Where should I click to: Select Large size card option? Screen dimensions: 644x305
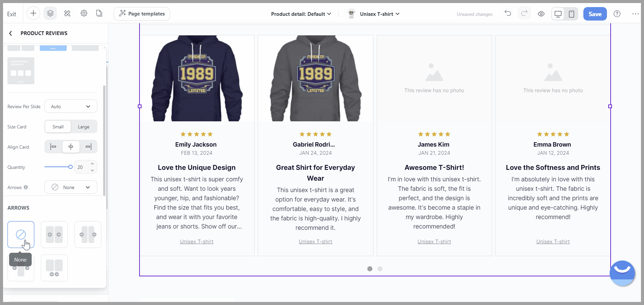coord(84,127)
